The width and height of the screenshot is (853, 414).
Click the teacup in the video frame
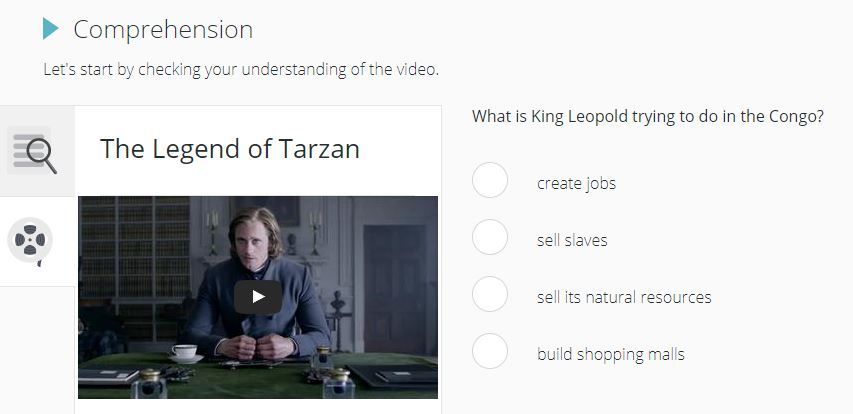point(184,352)
